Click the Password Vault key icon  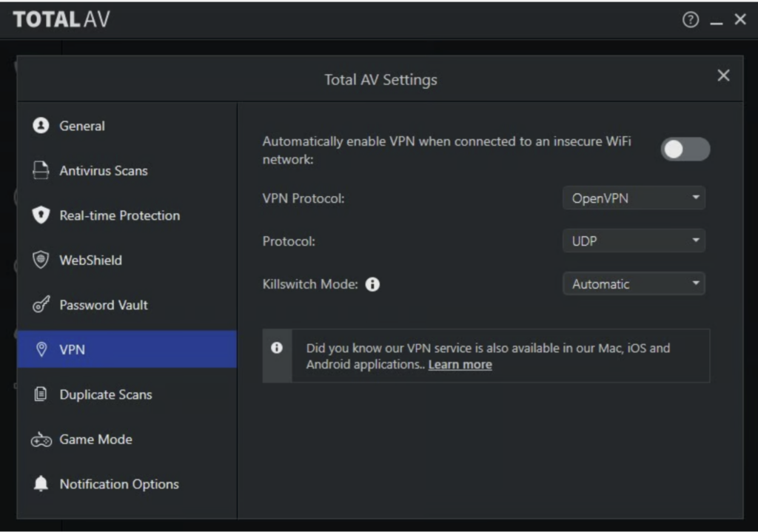(x=41, y=304)
